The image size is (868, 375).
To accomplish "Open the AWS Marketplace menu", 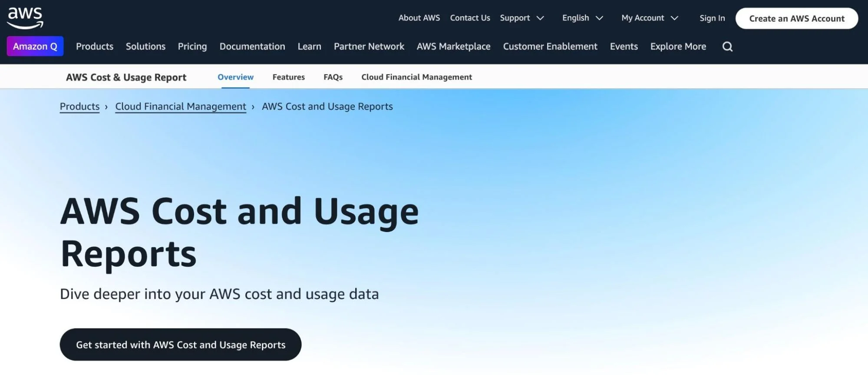I will 453,46.
